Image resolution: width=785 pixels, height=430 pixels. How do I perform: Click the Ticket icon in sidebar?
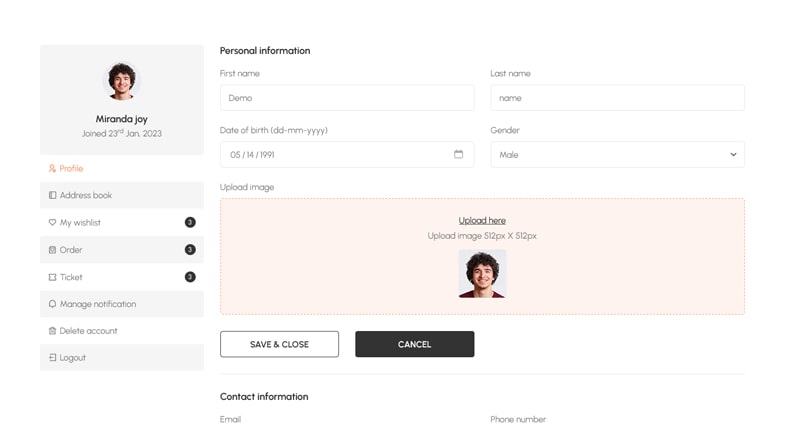(52, 277)
